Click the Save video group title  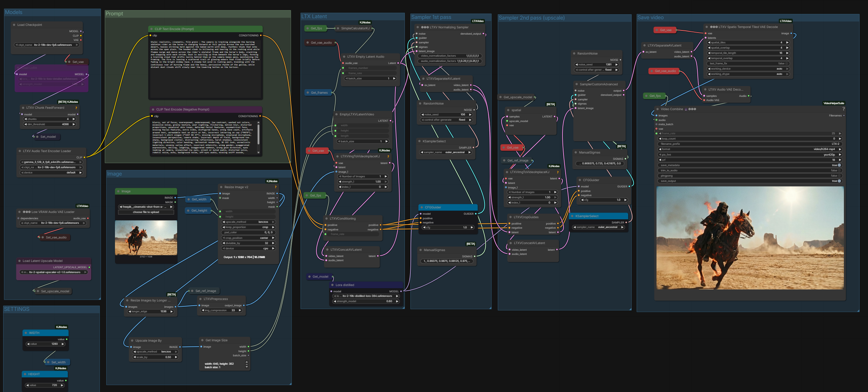[651, 17]
